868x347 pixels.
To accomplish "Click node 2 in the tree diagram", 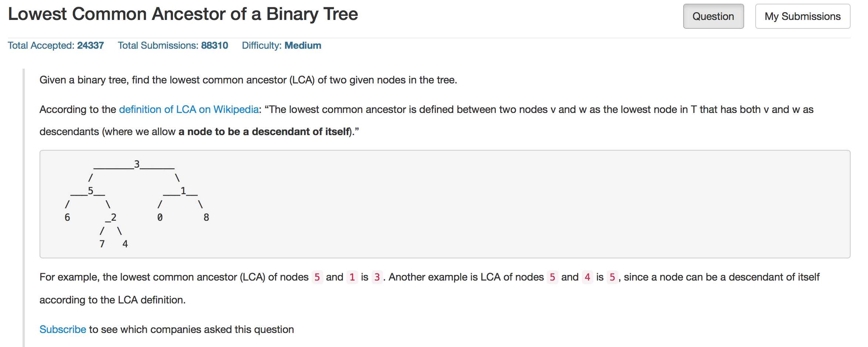I will click(113, 217).
